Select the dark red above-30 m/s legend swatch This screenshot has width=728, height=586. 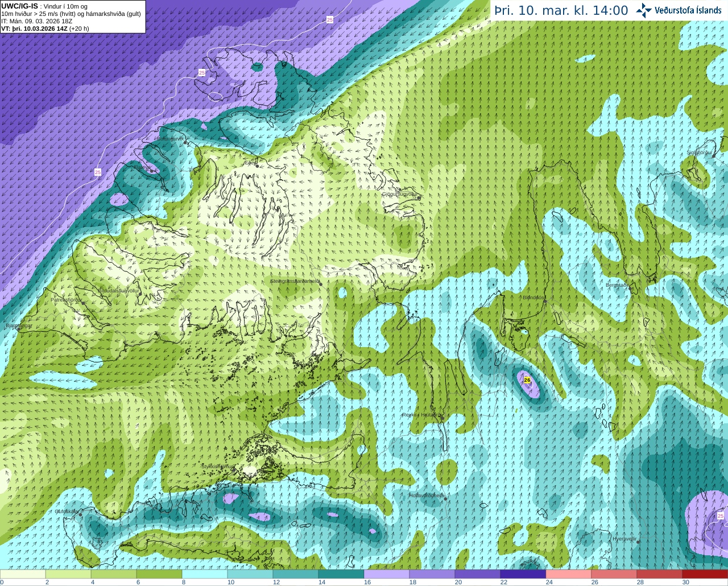click(705, 574)
